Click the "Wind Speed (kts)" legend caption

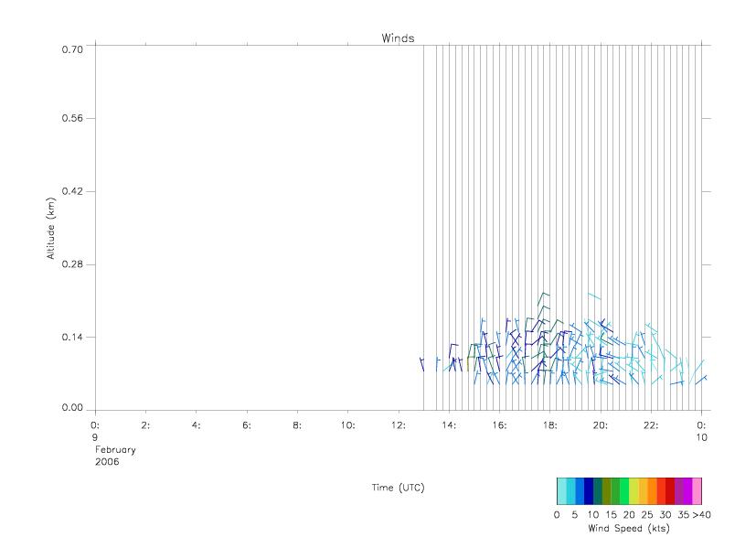click(x=629, y=528)
